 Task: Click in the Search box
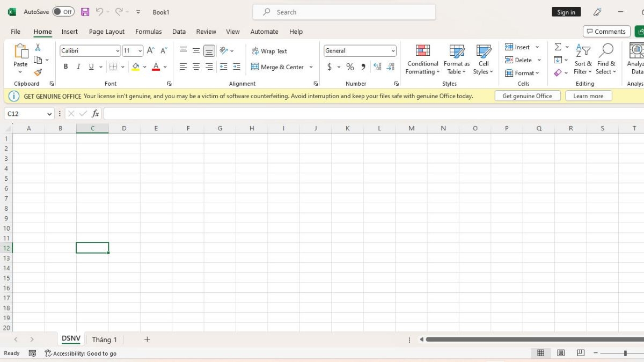point(344,12)
